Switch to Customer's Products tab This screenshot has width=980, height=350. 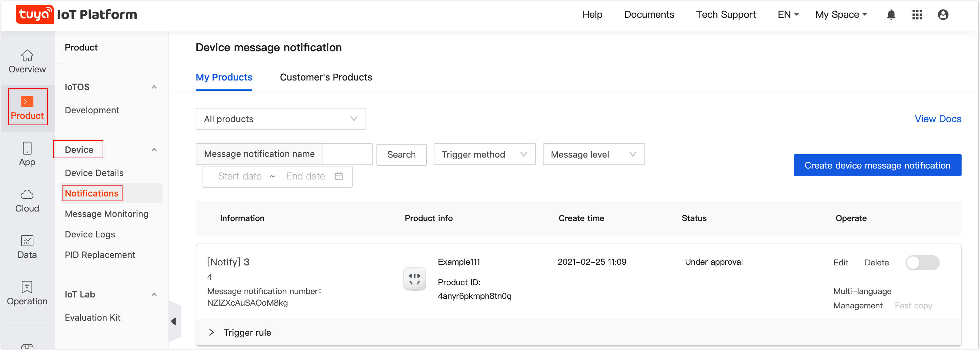click(x=326, y=77)
